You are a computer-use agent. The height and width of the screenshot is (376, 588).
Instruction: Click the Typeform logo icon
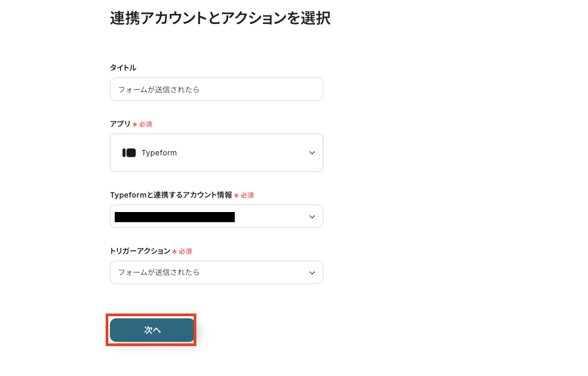click(x=129, y=153)
